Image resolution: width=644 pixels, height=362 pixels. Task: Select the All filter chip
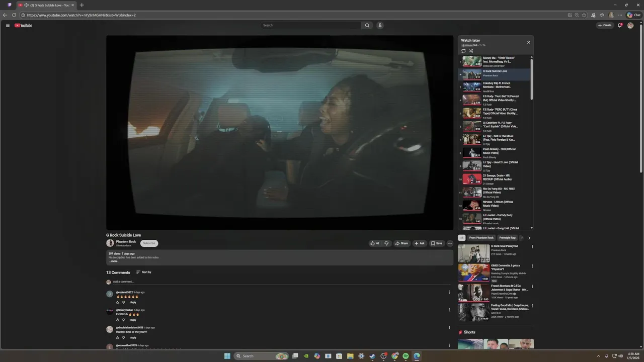(462, 238)
